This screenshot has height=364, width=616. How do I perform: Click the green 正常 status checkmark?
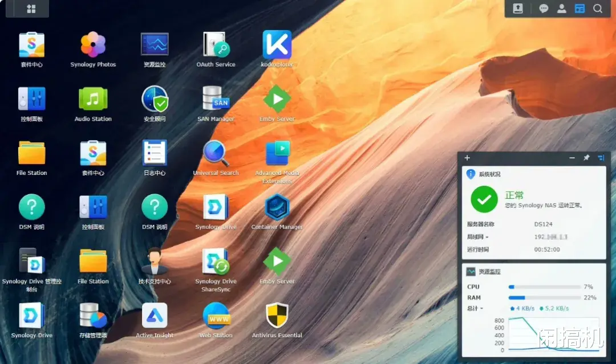point(484,199)
